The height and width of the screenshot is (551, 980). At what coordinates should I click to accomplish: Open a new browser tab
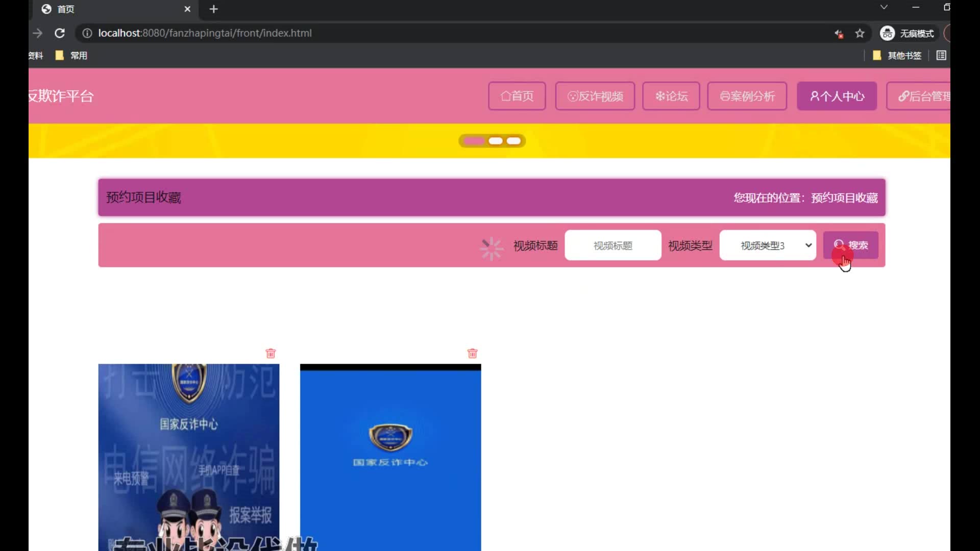tap(214, 9)
